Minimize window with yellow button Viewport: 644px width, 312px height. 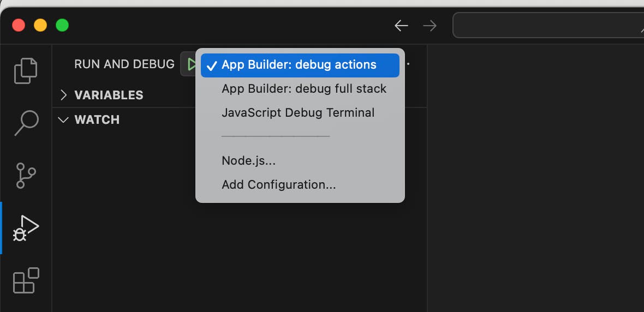[x=40, y=26]
